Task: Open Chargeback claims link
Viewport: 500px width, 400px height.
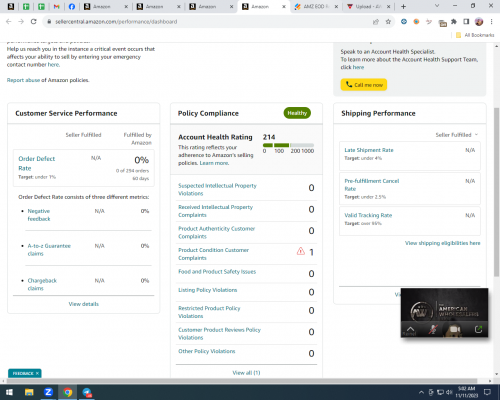Action: 42,284
